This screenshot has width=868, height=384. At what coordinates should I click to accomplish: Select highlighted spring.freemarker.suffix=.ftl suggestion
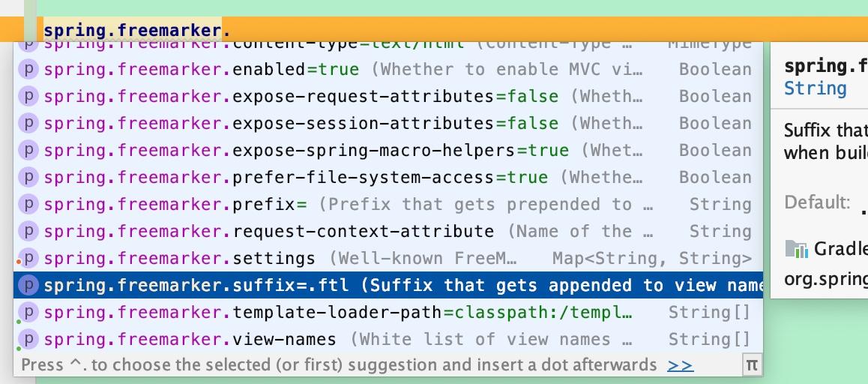388,285
